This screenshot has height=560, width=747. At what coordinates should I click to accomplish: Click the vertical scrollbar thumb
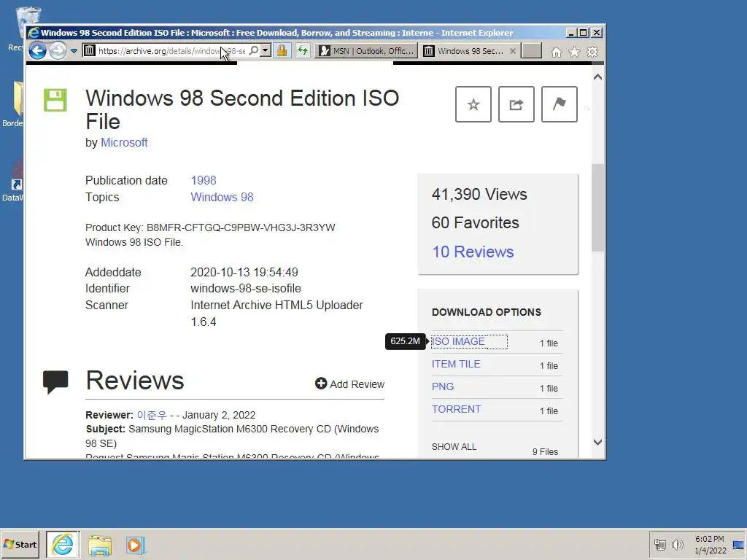coord(598,208)
